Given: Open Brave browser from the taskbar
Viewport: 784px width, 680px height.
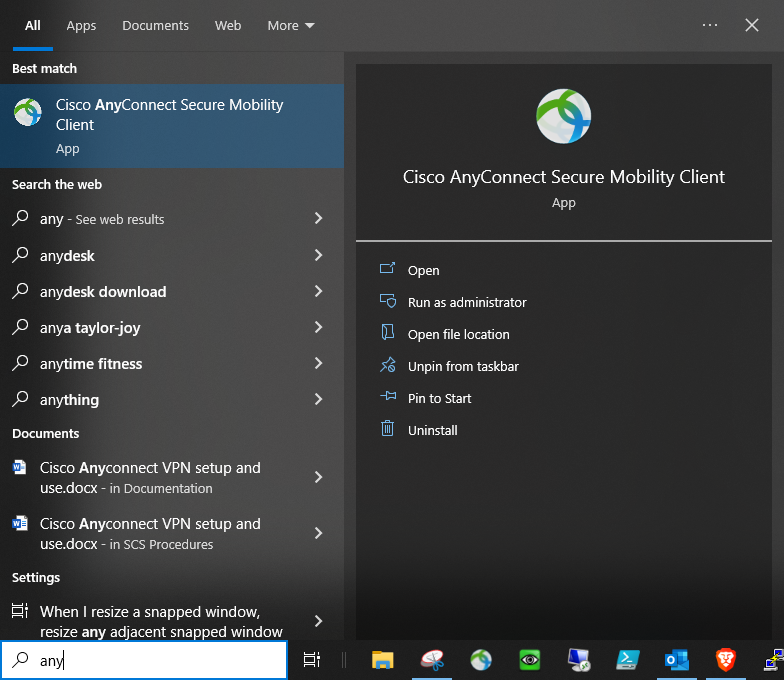Looking at the screenshot, I should pos(726,660).
